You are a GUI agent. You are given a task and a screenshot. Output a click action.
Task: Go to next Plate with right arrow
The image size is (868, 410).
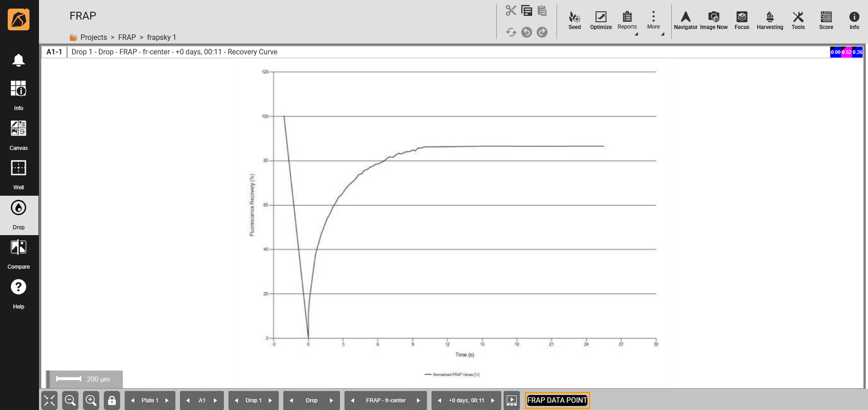click(x=167, y=400)
